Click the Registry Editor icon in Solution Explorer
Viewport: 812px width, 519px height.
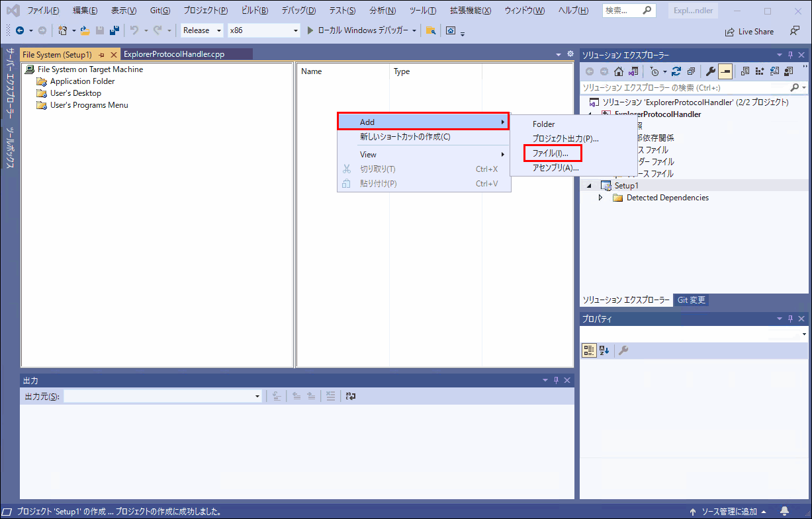click(x=759, y=71)
